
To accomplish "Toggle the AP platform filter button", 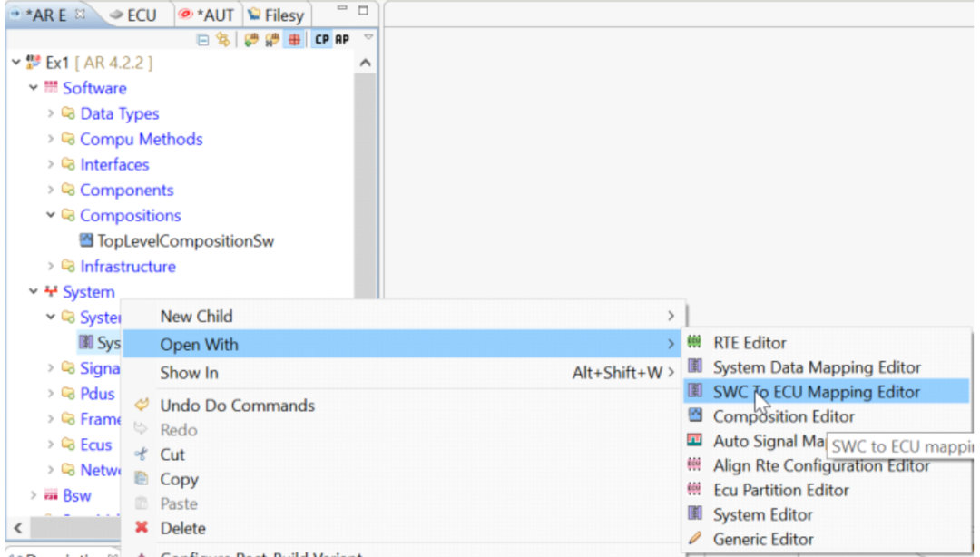I will tap(342, 39).
